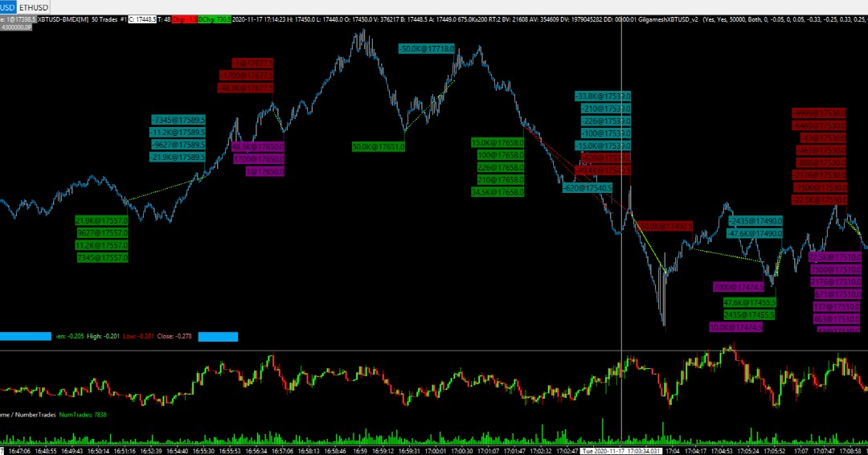Click the green 9627@17557.0 fill label
Viewport: 868px width, 455px height.
102,233
